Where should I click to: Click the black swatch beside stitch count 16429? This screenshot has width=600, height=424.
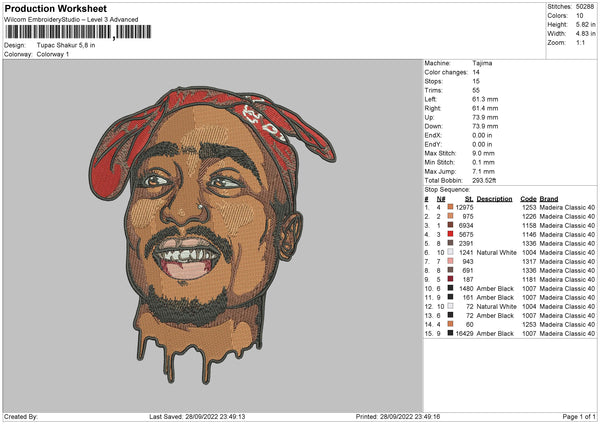pyautogui.click(x=450, y=333)
